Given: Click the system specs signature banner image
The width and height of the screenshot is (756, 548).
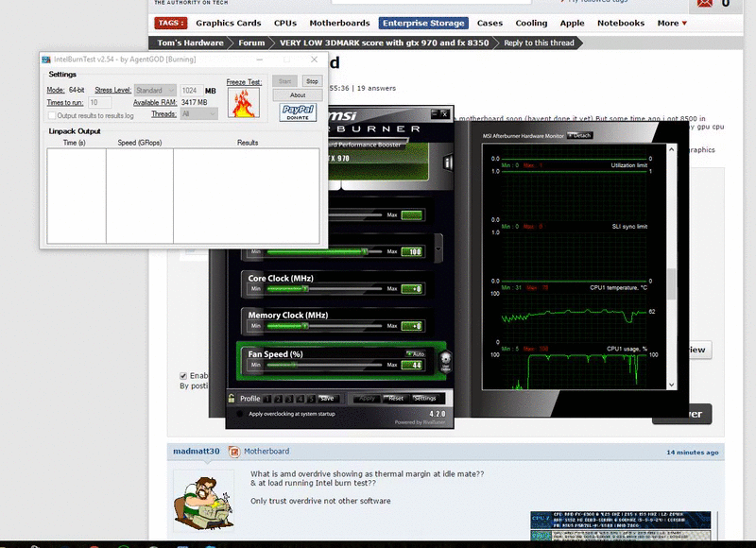Looking at the screenshot, I should [x=621, y=526].
